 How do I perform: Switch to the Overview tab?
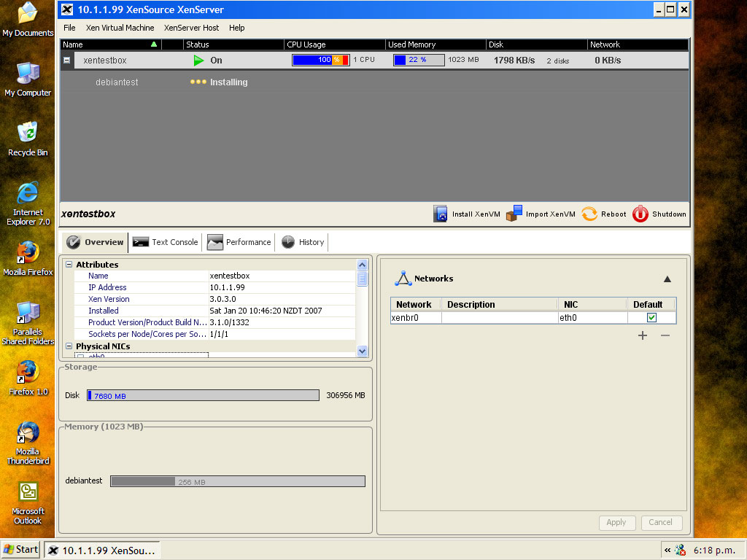coord(96,242)
